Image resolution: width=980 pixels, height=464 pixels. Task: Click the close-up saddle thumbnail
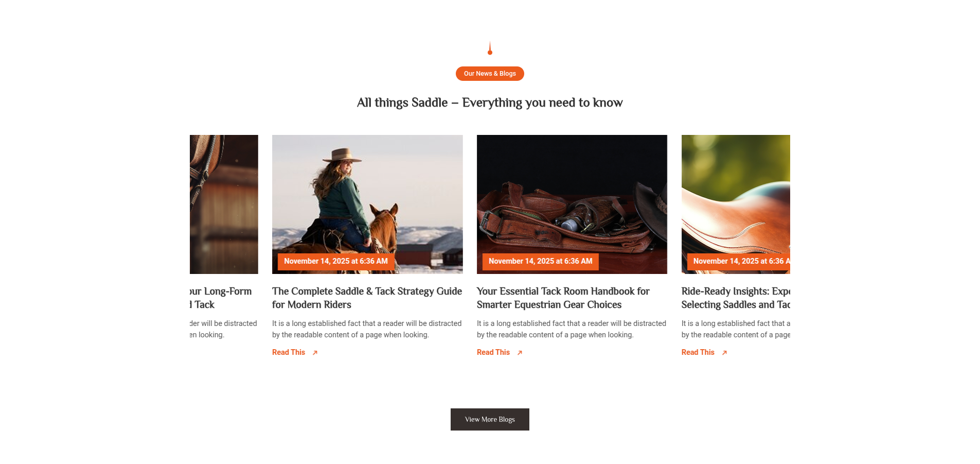[x=736, y=204]
